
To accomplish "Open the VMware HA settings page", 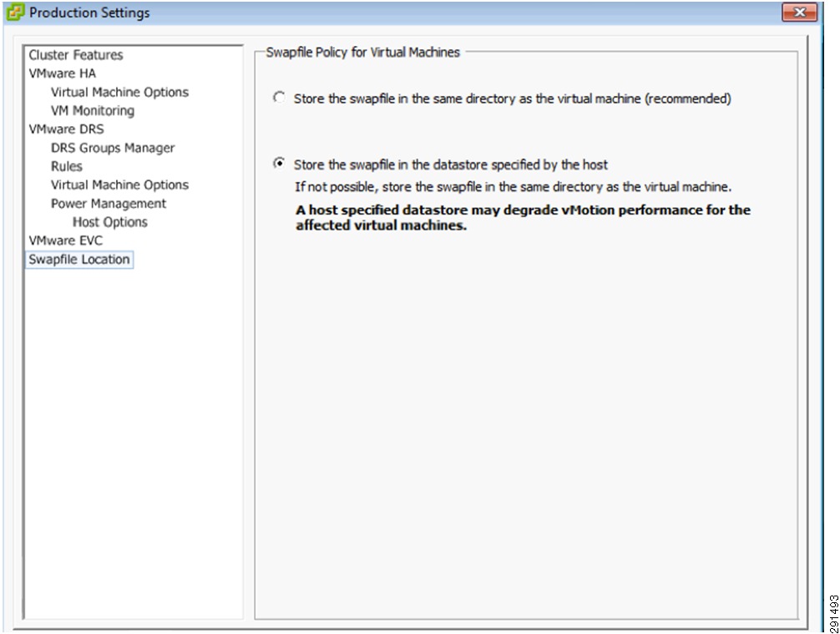I will 62,74.
